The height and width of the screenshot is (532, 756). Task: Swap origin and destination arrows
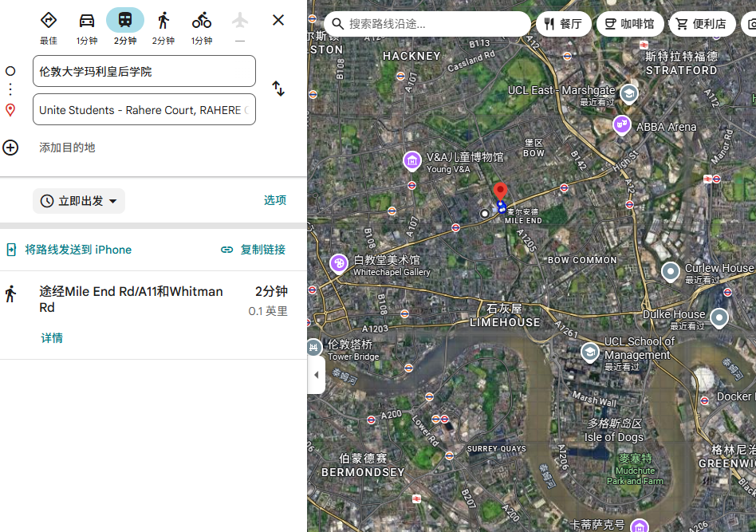click(x=278, y=89)
